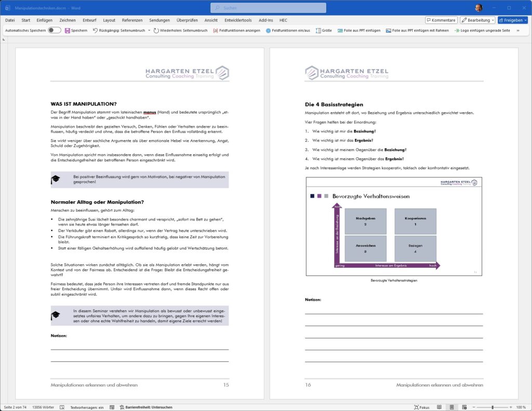Click the undo Rückgängig: Seitenumbruch arrow
532x411 pixels.
[96, 31]
